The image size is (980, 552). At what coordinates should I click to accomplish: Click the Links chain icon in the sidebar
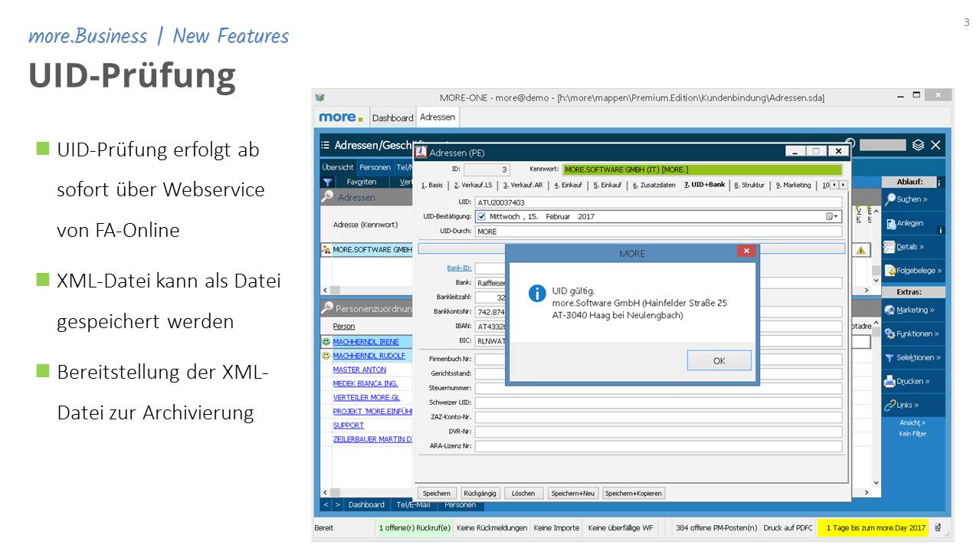pos(890,405)
